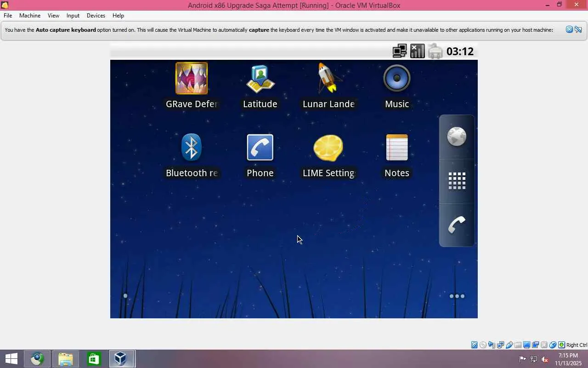Go to the left home screen dot
The height and width of the screenshot is (368, 588).
(125, 296)
